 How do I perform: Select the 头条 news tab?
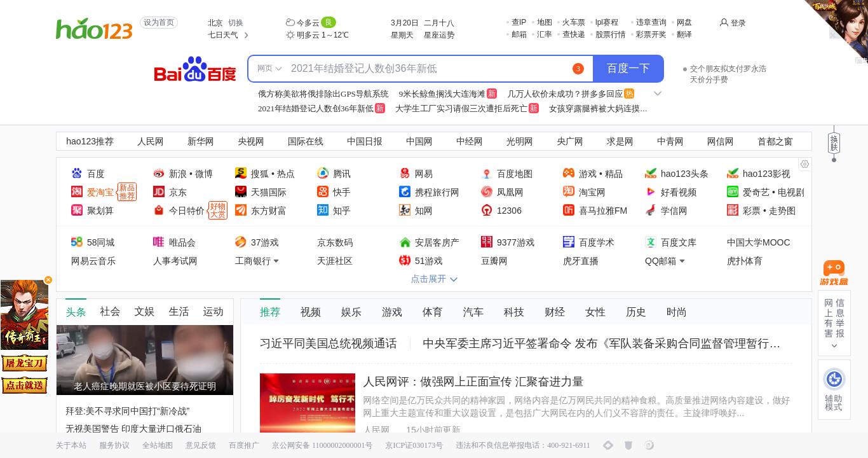pos(76,312)
